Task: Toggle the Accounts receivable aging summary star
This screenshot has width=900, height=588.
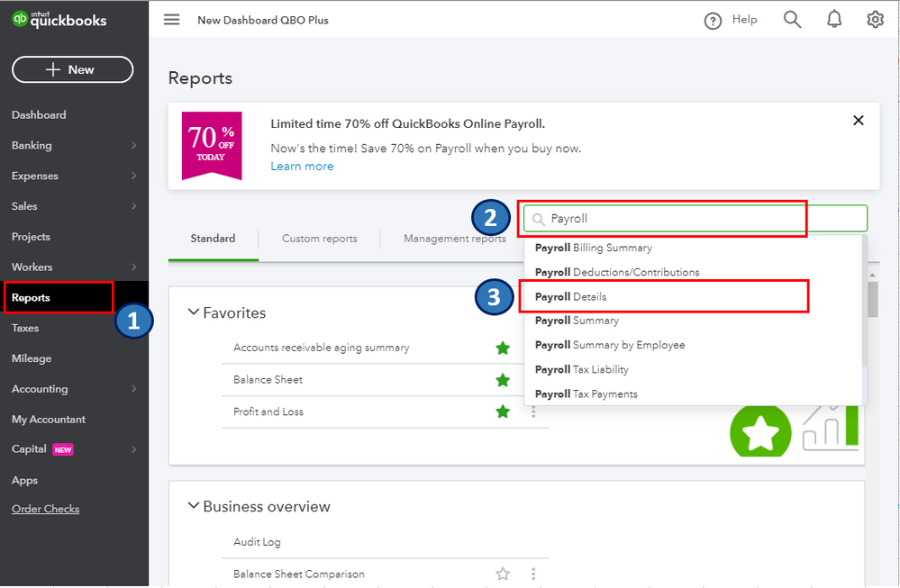Action: tap(503, 347)
